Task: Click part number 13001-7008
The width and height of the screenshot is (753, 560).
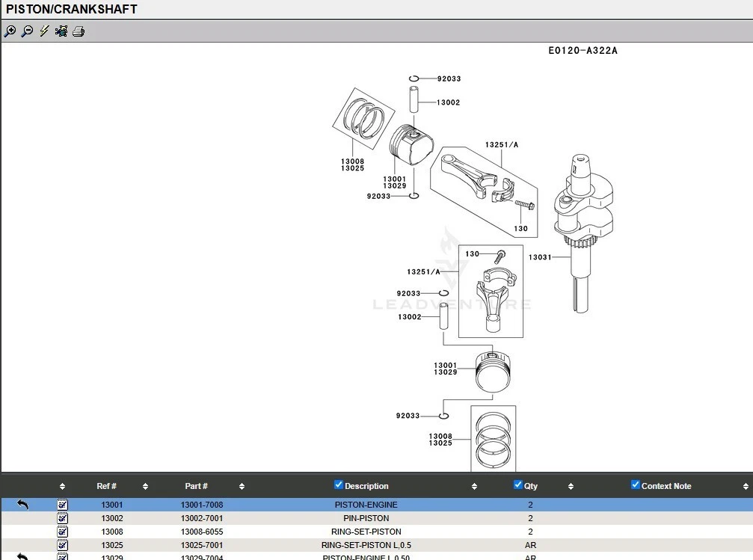Action: (202, 505)
